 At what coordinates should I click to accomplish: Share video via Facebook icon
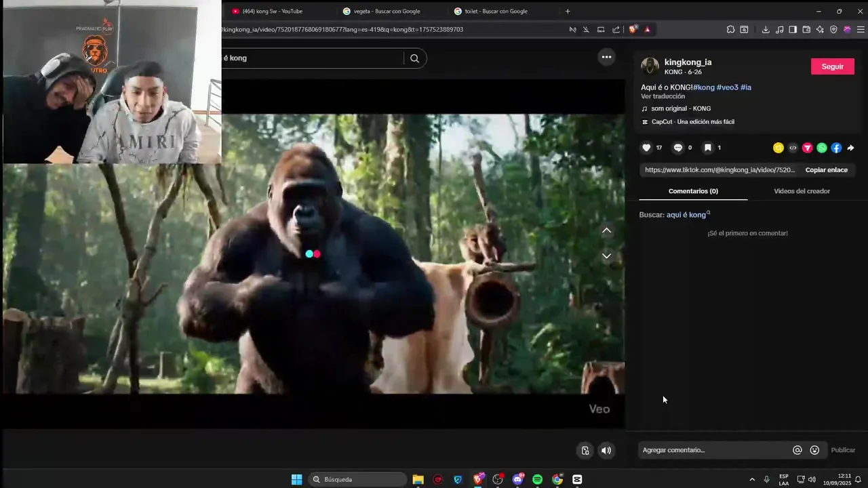[x=836, y=148]
